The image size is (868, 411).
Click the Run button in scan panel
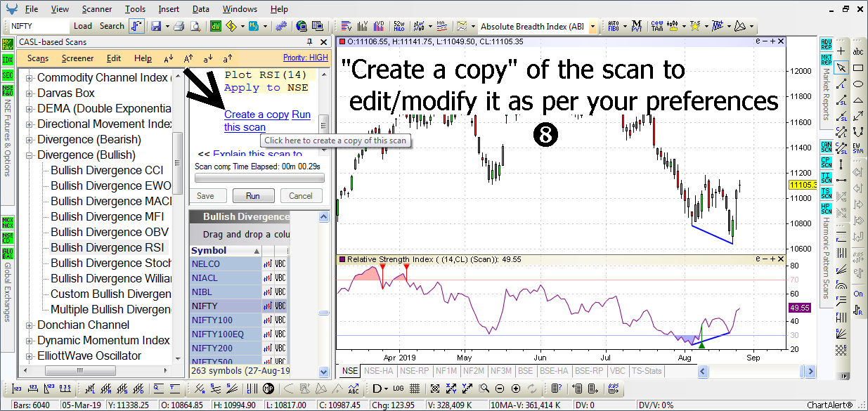pos(252,196)
